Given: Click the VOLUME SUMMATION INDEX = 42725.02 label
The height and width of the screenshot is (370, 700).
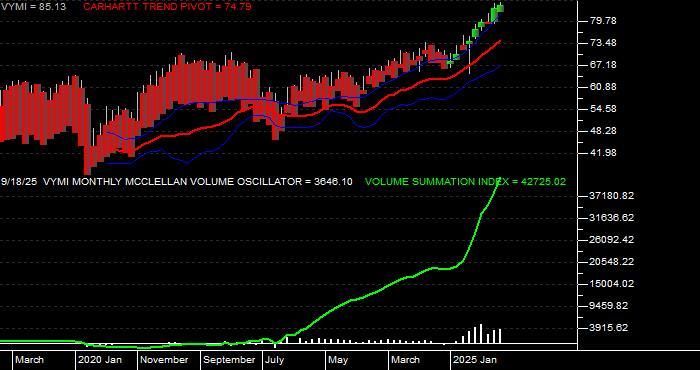Looking at the screenshot, I should [465, 182].
